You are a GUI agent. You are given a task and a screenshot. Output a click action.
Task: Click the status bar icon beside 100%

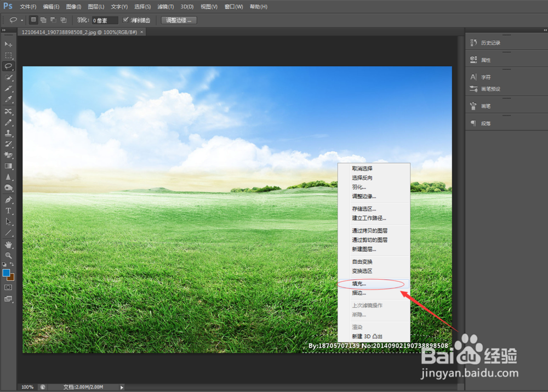pyautogui.click(x=43, y=387)
